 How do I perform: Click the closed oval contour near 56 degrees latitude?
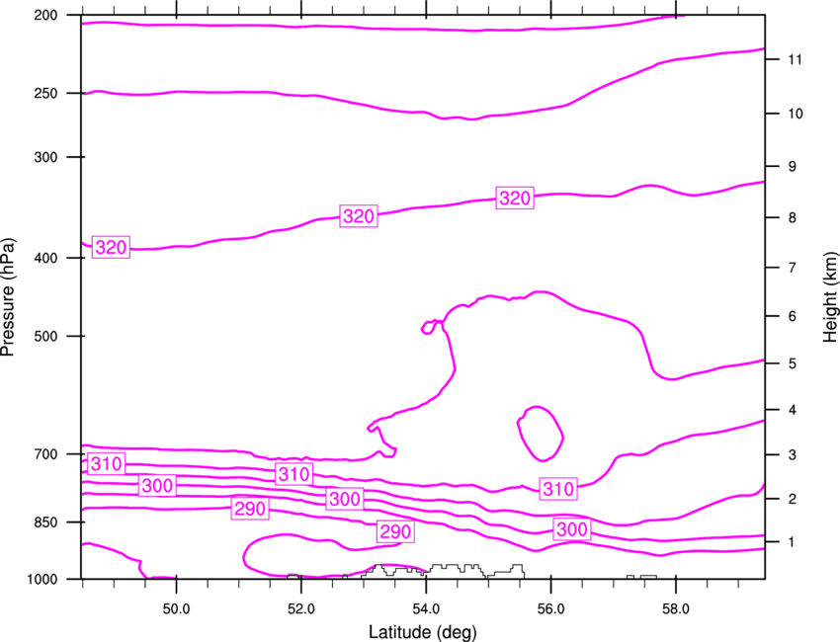click(541, 434)
